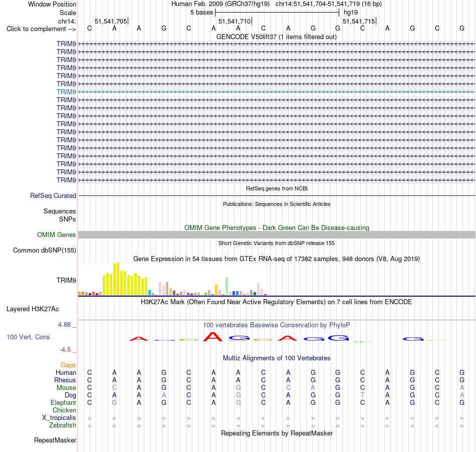The height and width of the screenshot is (452, 476).
Task: Click the Dog species label
Action: click(70, 395)
